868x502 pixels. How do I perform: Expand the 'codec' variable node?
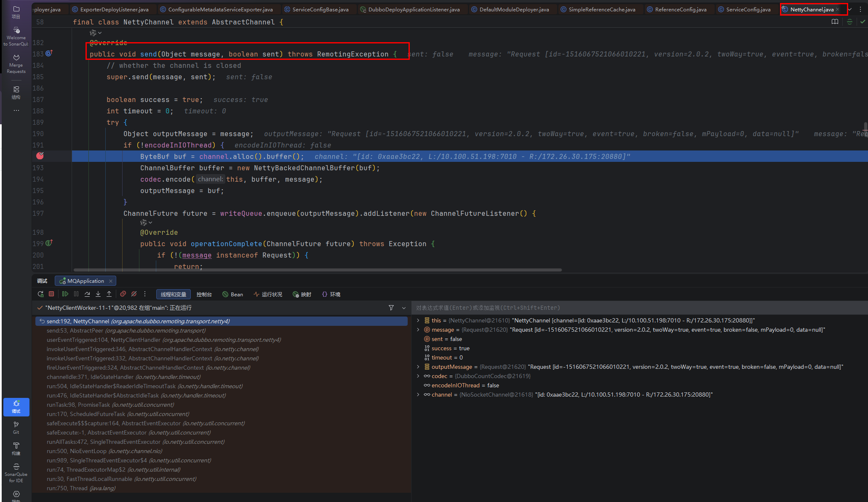[x=418, y=376]
